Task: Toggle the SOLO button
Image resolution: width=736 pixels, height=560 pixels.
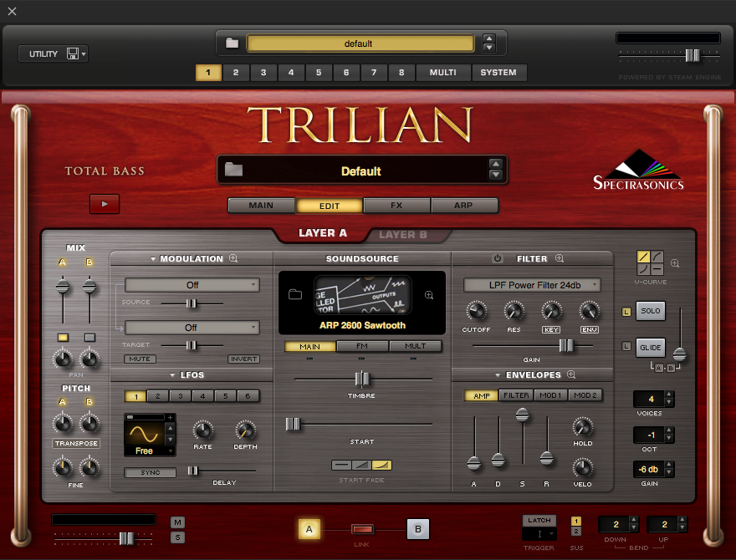Action: point(651,311)
